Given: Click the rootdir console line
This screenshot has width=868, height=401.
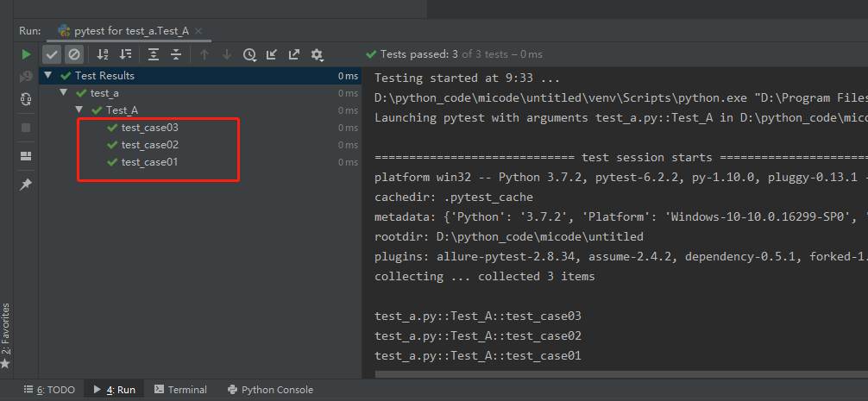Looking at the screenshot, I should [x=509, y=237].
